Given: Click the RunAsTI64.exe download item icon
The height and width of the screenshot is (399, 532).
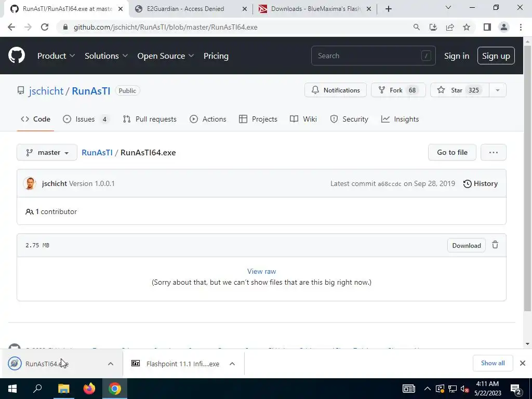Looking at the screenshot, I should tap(15, 363).
